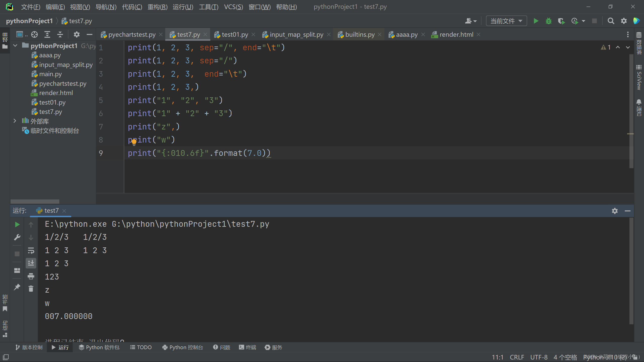Rerun test7 in the run panel
644x362 pixels.
tap(17, 224)
